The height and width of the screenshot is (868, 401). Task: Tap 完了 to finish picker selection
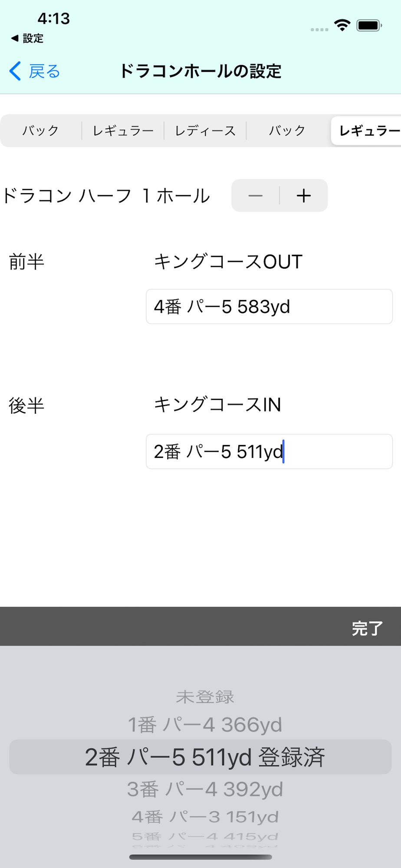tap(367, 628)
